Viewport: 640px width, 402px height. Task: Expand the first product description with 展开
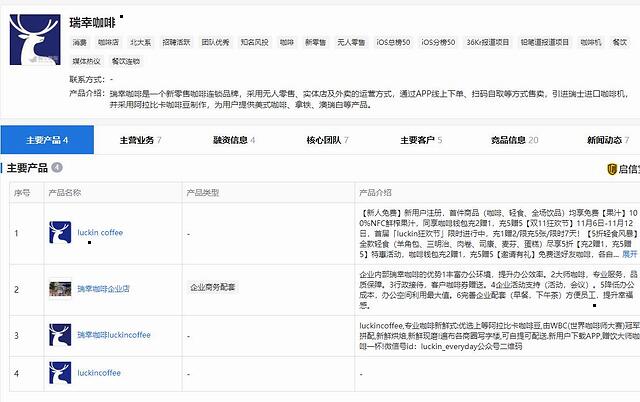tap(629, 254)
